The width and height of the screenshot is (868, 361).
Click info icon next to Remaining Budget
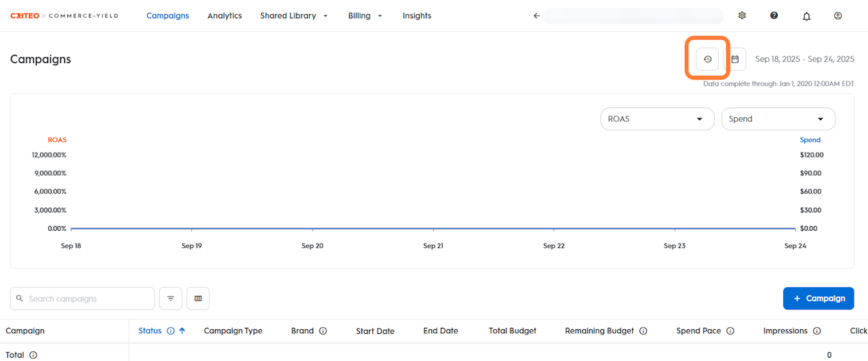click(643, 331)
